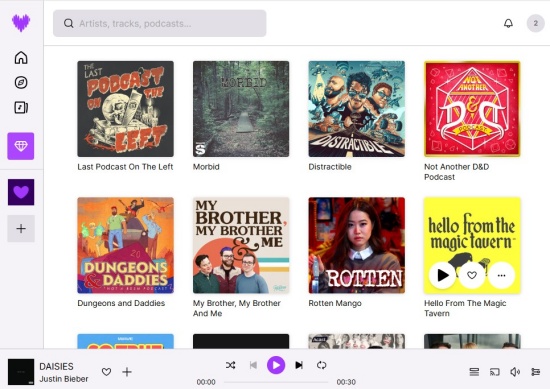The image size is (550, 389).
Task: Click Not Another D&D Podcast title
Action: (456, 172)
